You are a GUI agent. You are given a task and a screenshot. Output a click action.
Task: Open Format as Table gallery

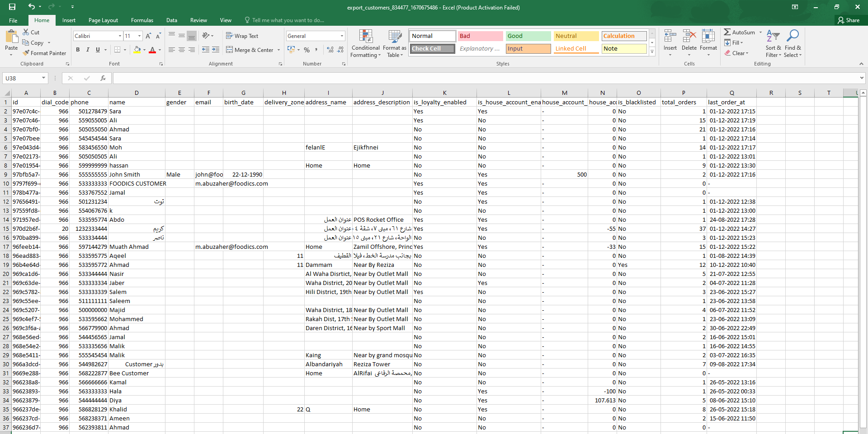[395, 44]
